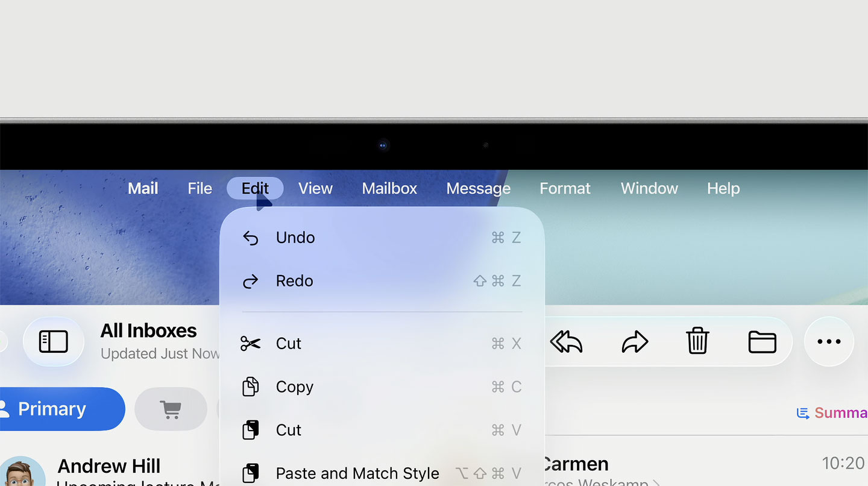The height and width of the screenshot is (486, 868).
Task: Click Andrew Hill's avatar picture
Action: (x=22, y=472)
